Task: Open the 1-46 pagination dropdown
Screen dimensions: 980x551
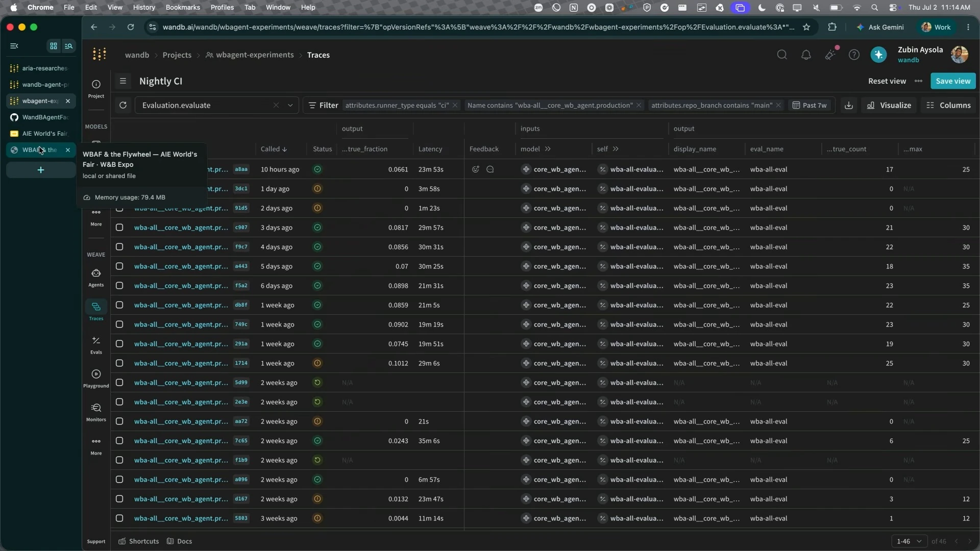Action: 909,541
